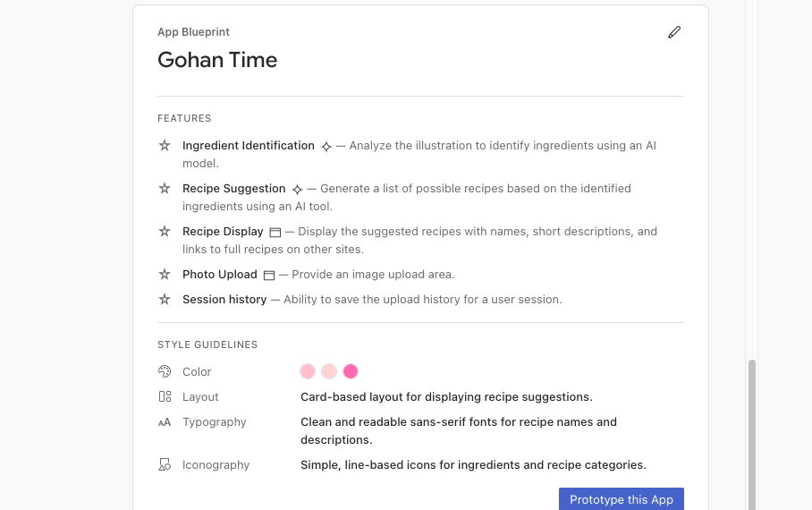This screenshot has height=510, width=812.
Task: Select the middle pale pink color swatch
Action: [x=329, y=371]
